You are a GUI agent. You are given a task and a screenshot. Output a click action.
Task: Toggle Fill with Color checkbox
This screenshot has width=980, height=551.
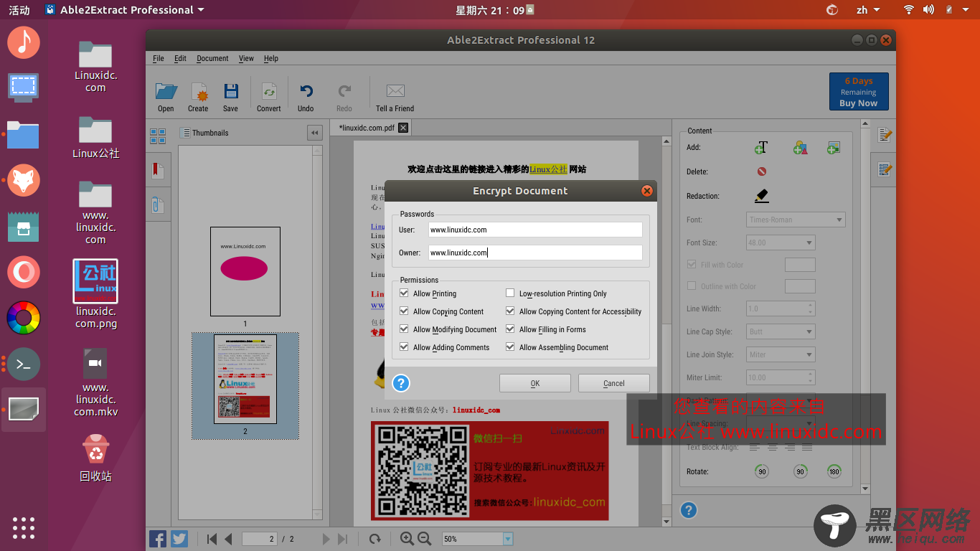click(692, 265)
